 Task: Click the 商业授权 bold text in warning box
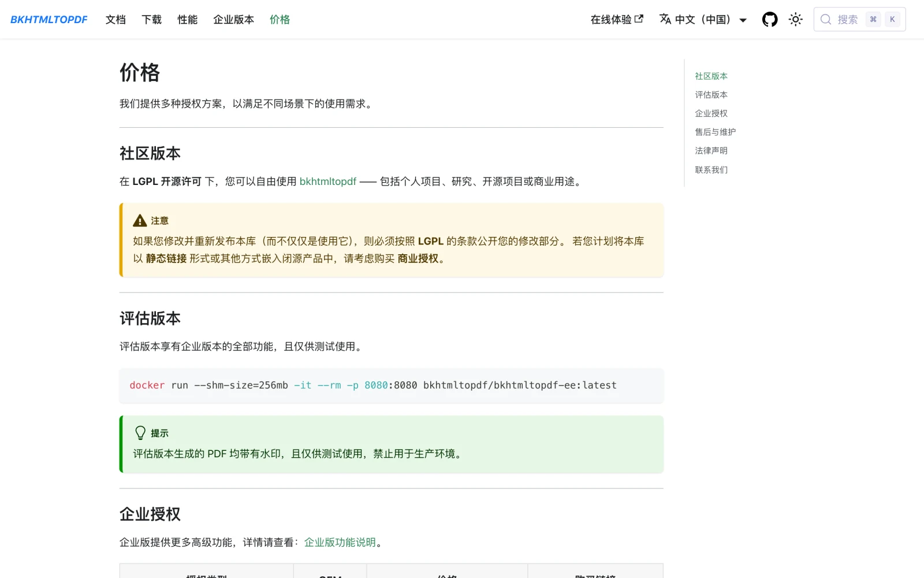[x=418, y=259]
